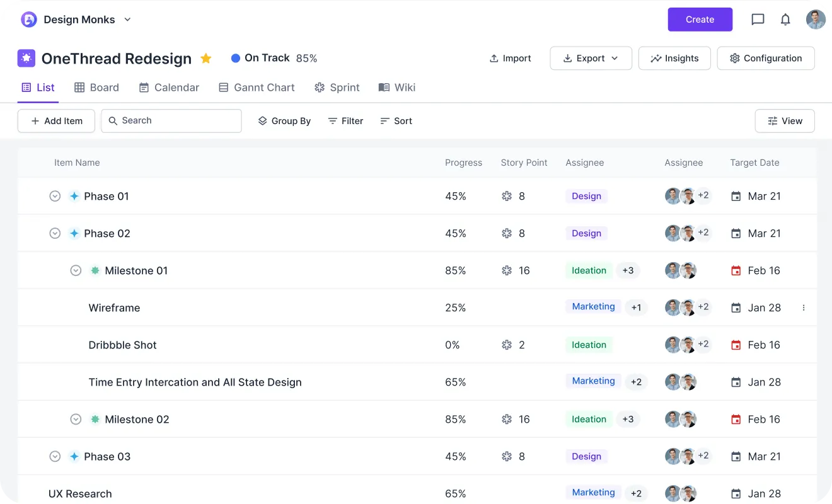Click the OneThread Redesign project icon
The height and width of the screenshot is (504, 832).
pyautogui.click(x=26, y=58)
